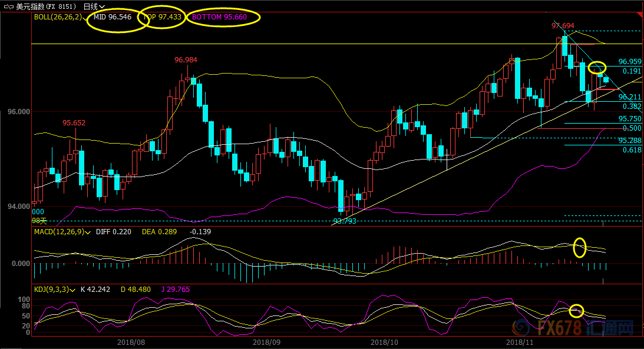Click the 0.618 Fibonacci retracement label
Viewport: 644px width, 349px height.
(632, 150)
